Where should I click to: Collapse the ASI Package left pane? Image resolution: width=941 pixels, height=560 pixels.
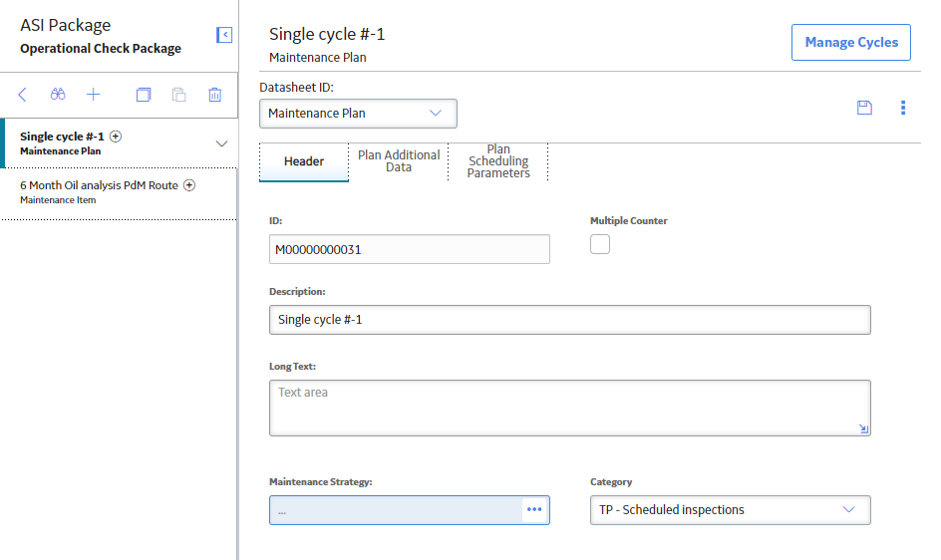224,35
